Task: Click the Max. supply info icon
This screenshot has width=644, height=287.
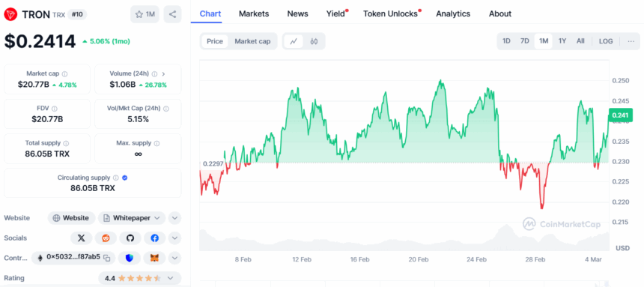Action: [x=157, y=143]
